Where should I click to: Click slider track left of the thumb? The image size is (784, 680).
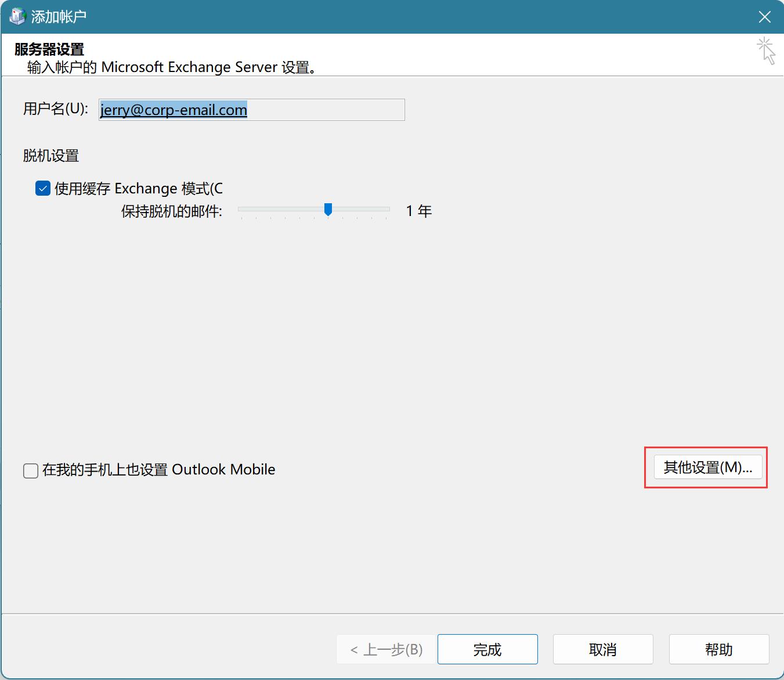(279, 209)
